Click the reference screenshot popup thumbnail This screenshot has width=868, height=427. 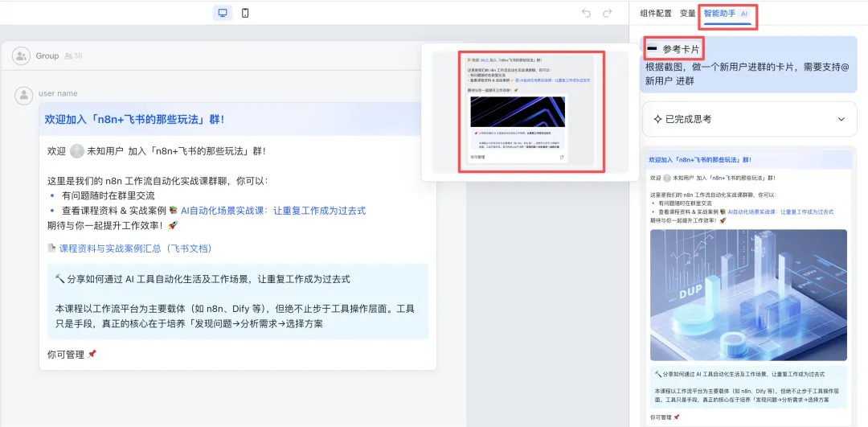coord(531,112)
